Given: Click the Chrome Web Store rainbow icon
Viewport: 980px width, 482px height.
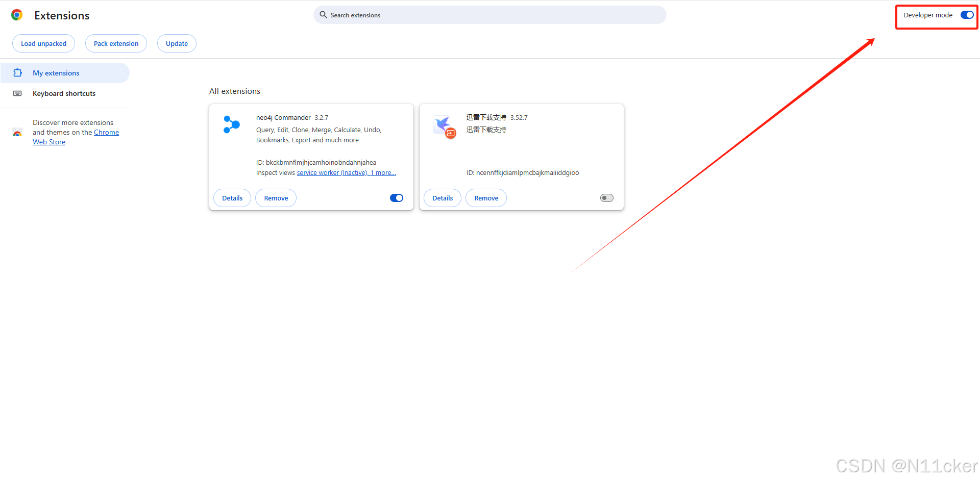Looking at the screenshot, I should coord(17,133).
